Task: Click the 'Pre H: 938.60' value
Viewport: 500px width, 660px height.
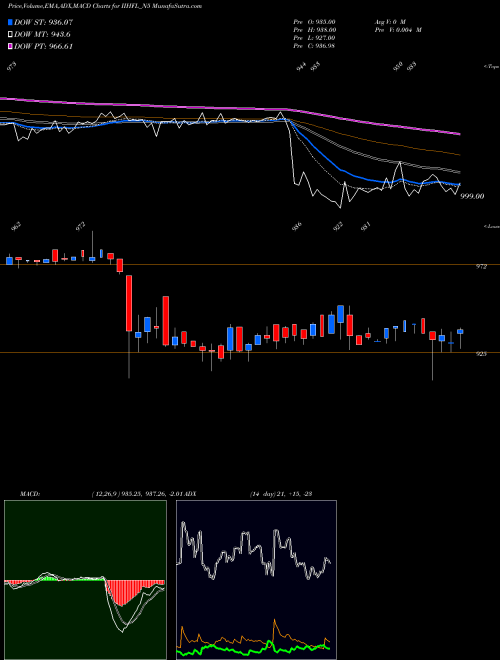Action: (x=314, y=30)
